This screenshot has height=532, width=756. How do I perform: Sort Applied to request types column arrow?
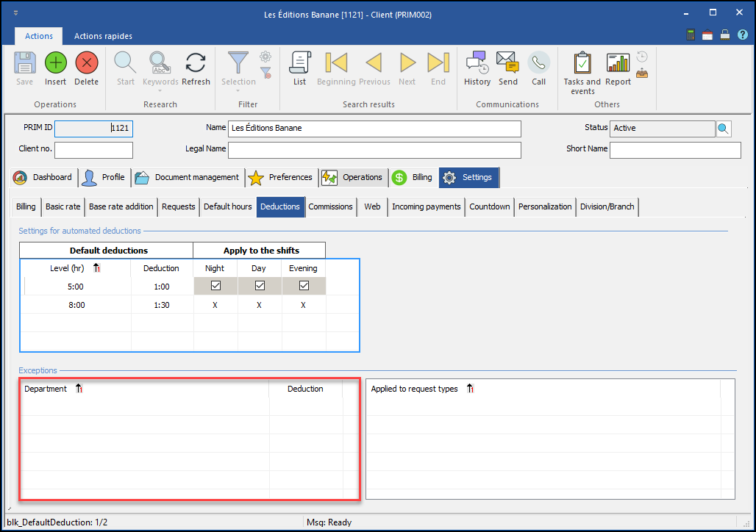pos(470,389)
